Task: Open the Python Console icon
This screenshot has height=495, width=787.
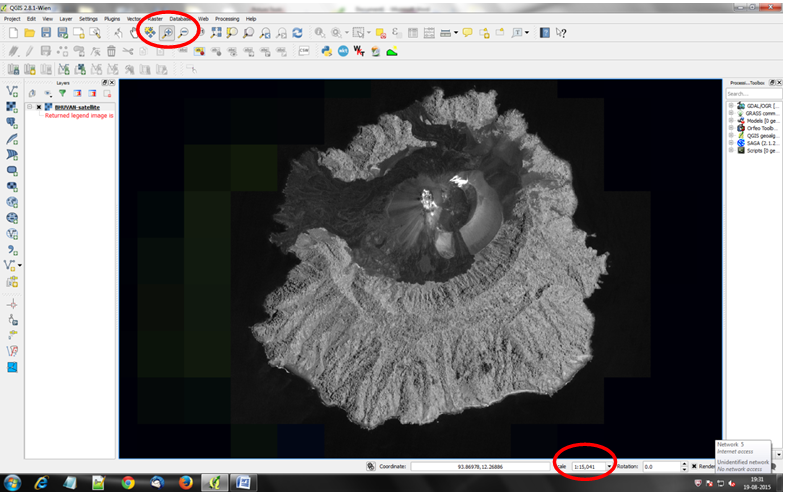Action: click(x=327, y=51)
